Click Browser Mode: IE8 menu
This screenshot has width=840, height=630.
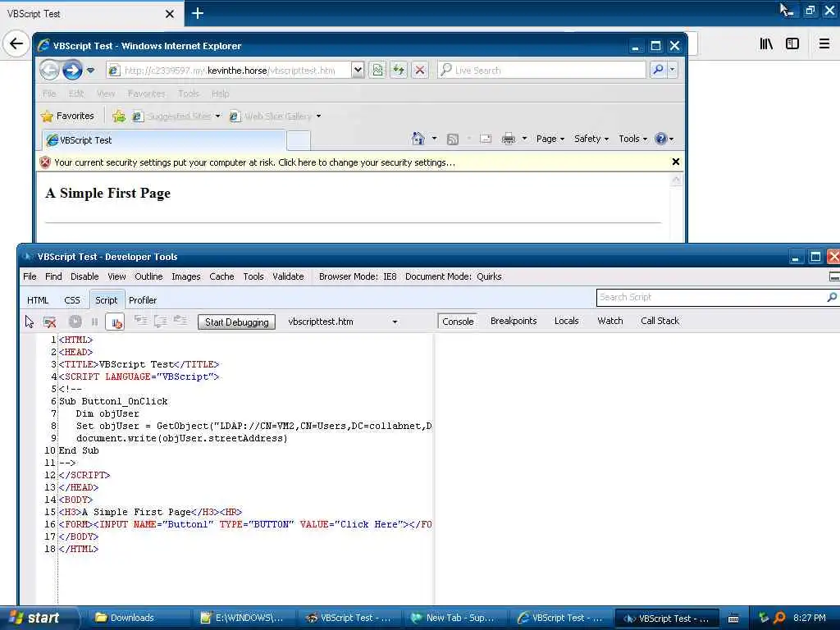pos(358,276)
